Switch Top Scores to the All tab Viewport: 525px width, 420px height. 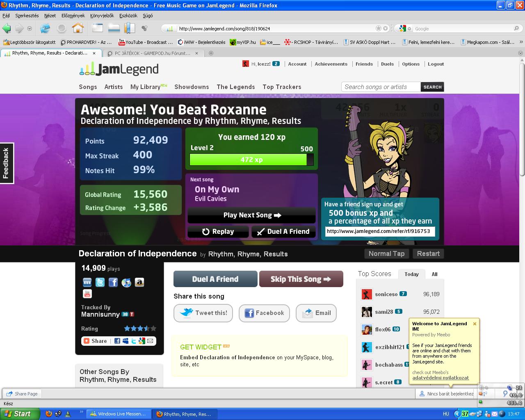pos(434,274)
